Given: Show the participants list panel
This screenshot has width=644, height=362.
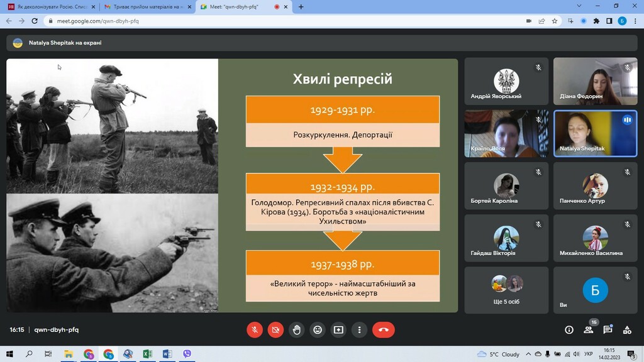Looking at the screenshot, I should tap(589, 330).
